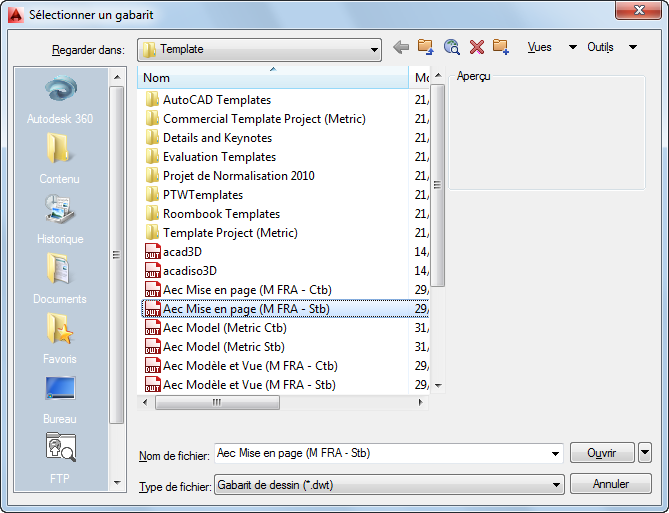Select Template Project (Metric) folder

[x=221, y=233]
